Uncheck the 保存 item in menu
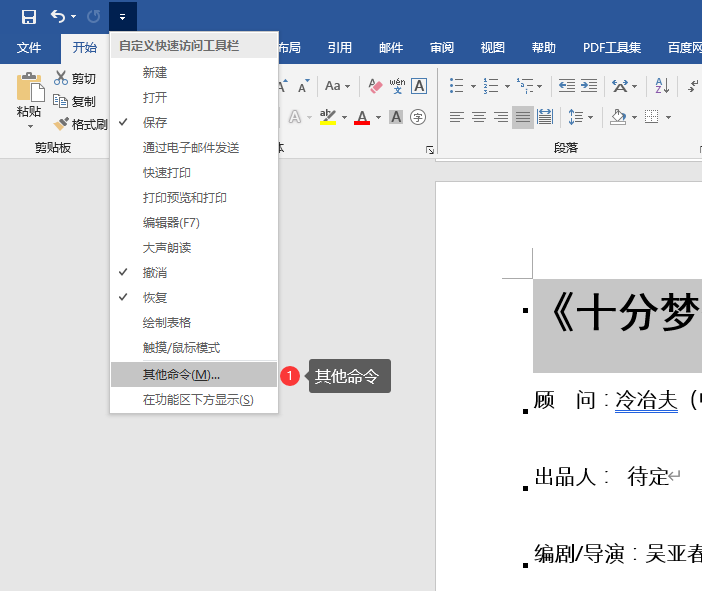The height and width of the screenshot is (591, 702). pyautogui.click(x=194, y=122)
